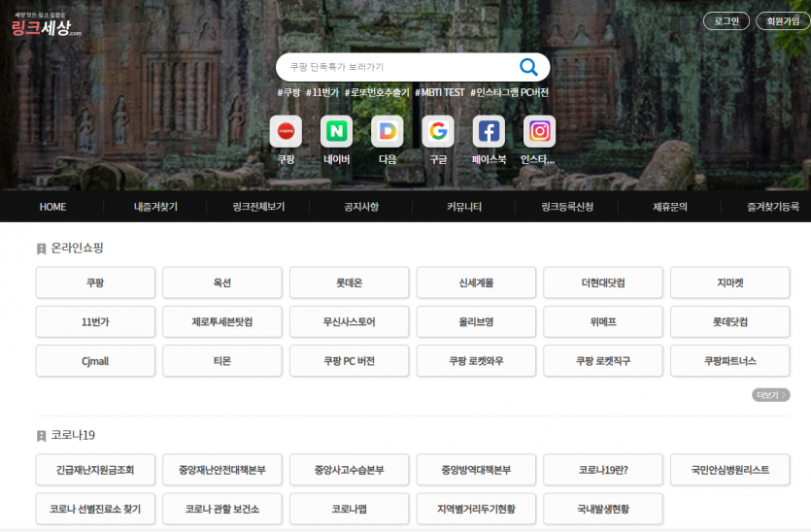This screenshot has height=532, width=811.
Task: Click the 쿠팡 button under 온라인쇼핑
Action: point(95,283)
